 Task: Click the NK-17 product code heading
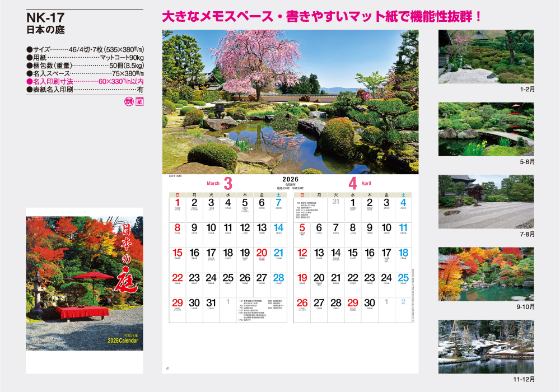pos(45,18)
